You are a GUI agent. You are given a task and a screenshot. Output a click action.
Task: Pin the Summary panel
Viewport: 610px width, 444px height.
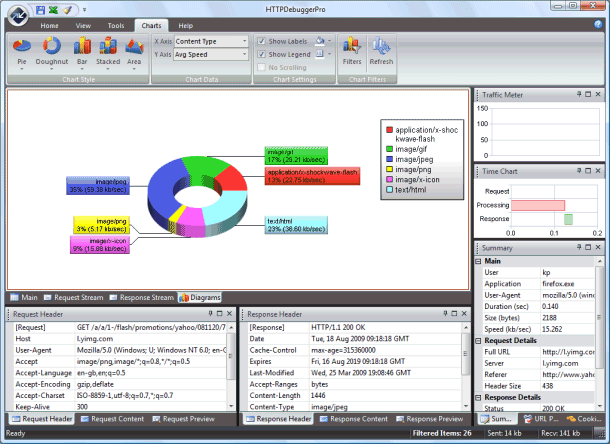579,247
